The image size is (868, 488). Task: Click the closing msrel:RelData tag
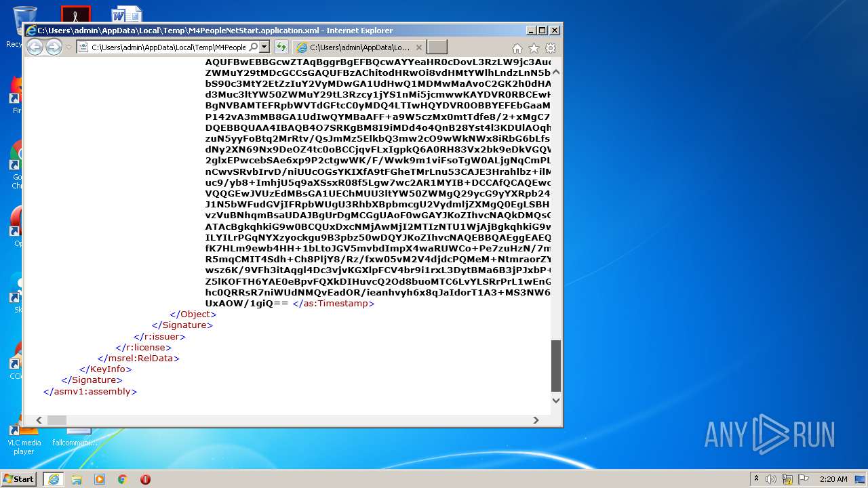coord(138,358)
